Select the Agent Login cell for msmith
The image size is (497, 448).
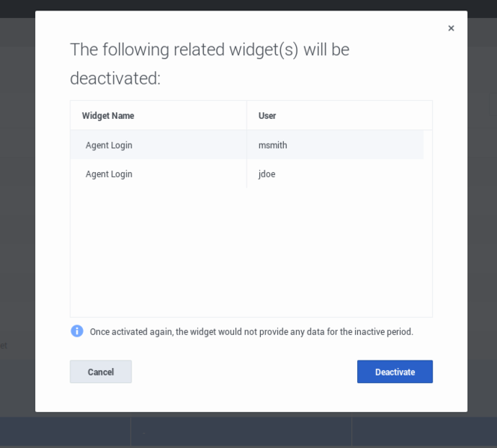[x=109, y=145]
